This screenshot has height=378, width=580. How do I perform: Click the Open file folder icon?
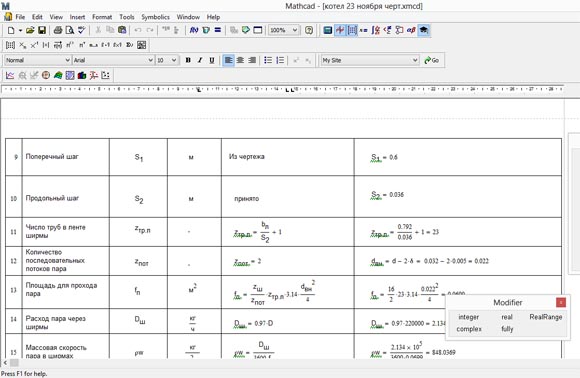click(x=30, y=30)
